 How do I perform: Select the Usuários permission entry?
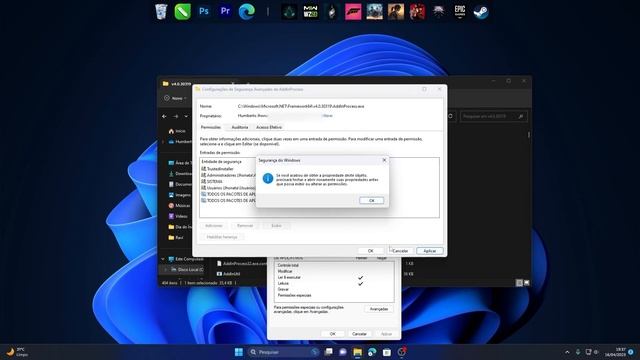click(229, 188)
